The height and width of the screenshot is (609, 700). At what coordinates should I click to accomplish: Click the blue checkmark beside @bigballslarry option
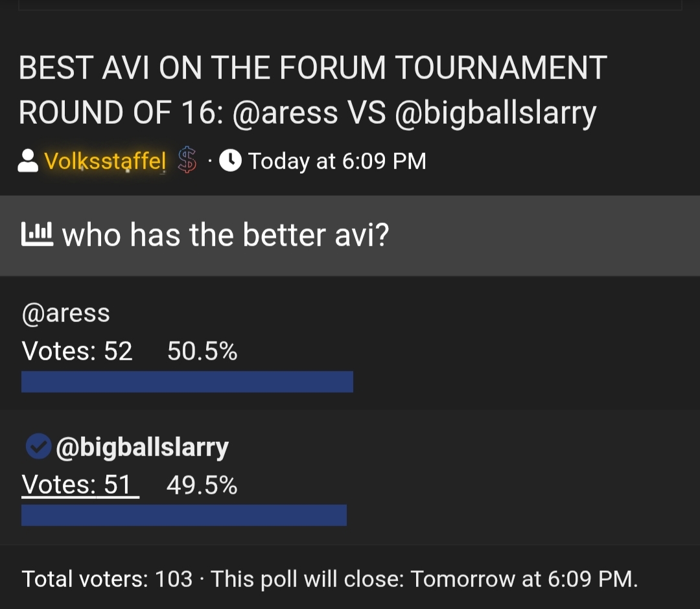38,446
